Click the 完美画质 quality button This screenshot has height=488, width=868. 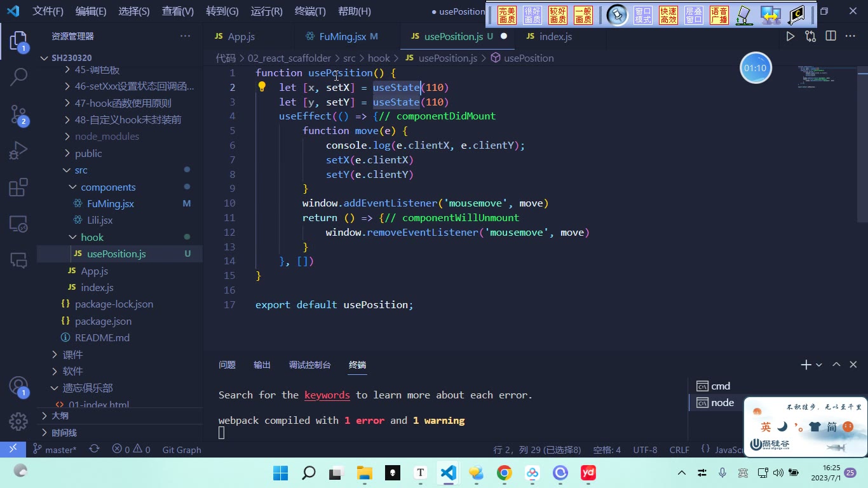pyautogui.click(x=507, y=15)
